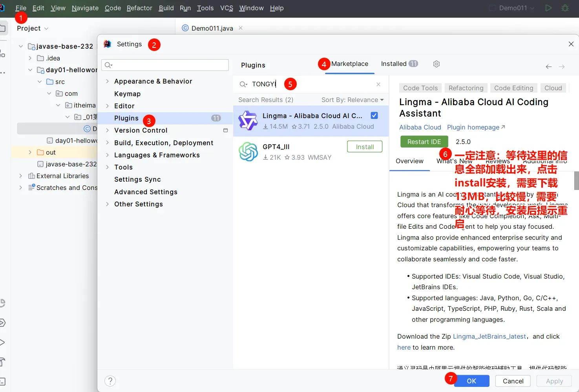Collapse the src folder node

(40, 82)
